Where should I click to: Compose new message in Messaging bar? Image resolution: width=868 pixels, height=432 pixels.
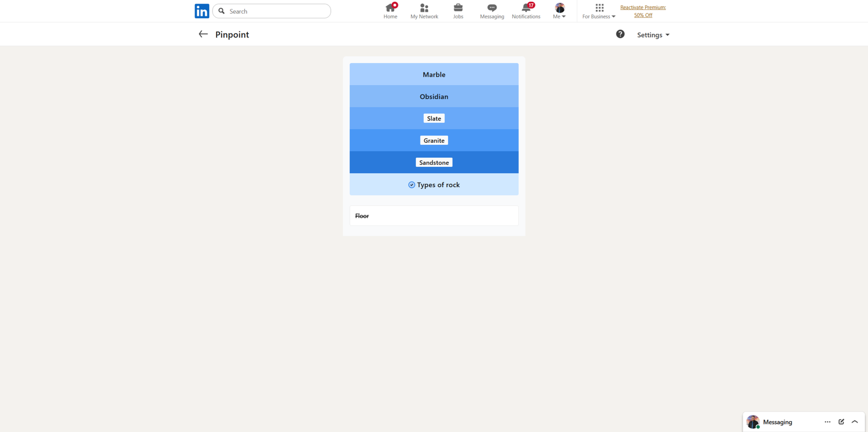pyautogui.click(x=841, y=422)
